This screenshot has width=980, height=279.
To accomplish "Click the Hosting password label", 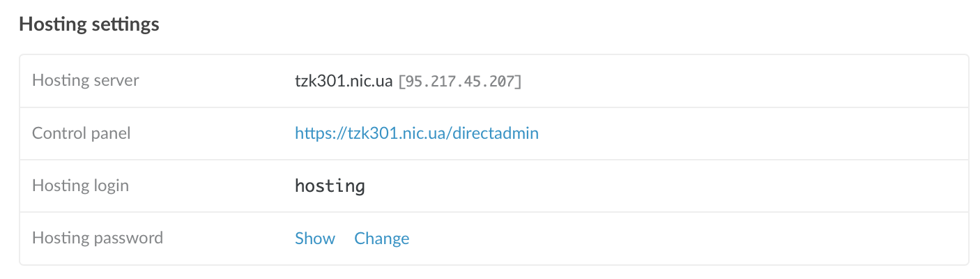I will click(x=98, y=239).
